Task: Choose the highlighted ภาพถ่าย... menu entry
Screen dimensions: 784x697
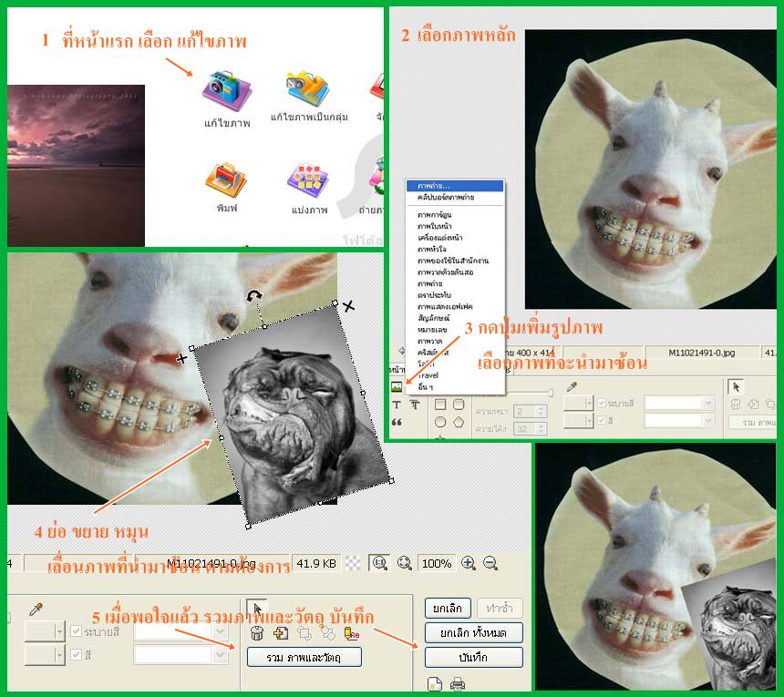Action: click(455, 186)
